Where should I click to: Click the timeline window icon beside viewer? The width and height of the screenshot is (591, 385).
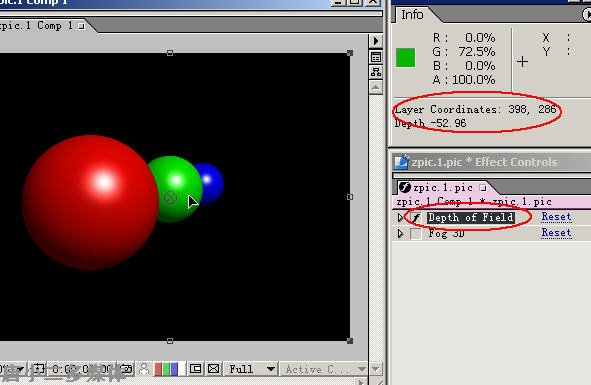376,57
